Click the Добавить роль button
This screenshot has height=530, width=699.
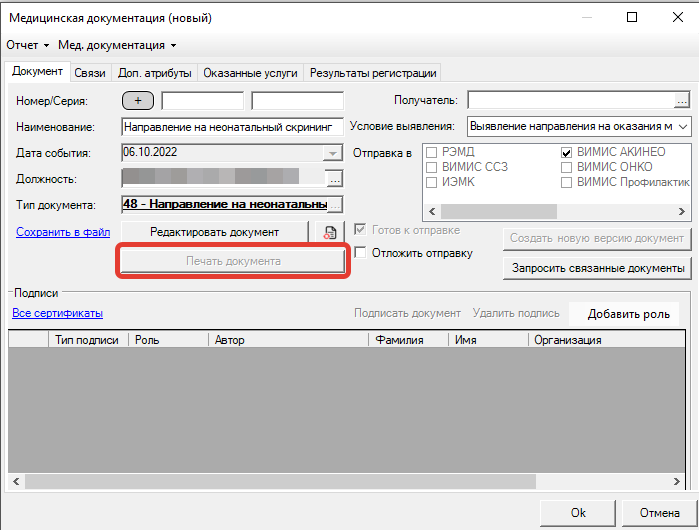click(x=628, y=314)
